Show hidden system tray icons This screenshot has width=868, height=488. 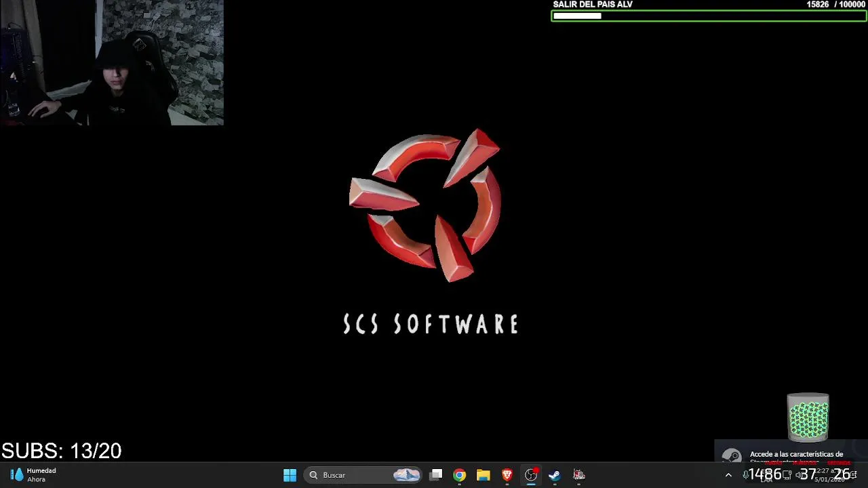point(728,475)
